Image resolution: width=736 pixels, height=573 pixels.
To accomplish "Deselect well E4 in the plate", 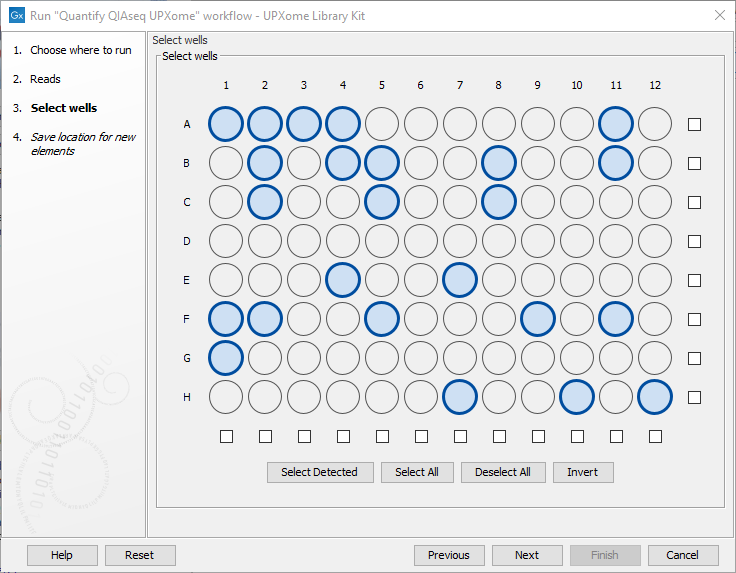I will tap(343, 280).
